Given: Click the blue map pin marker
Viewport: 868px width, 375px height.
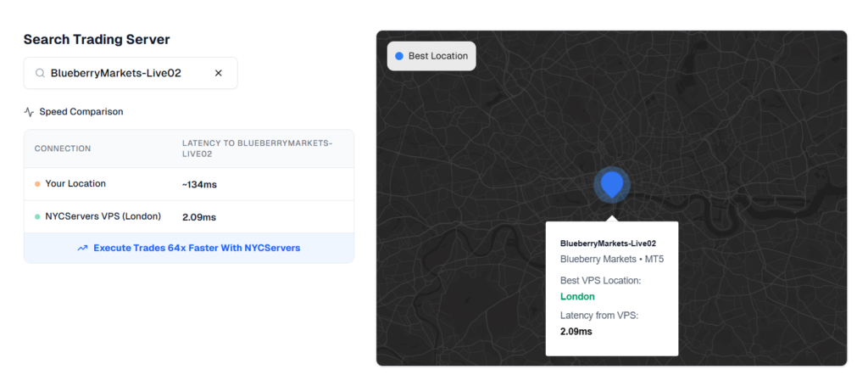Looking at the screenshot, I should [x=611, y=182].
